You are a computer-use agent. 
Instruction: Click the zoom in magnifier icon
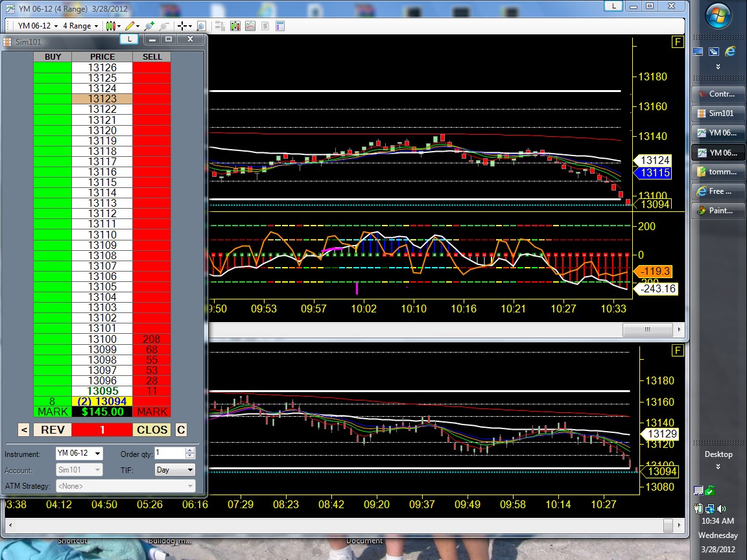pyautogui.click(x=149, y=26)
